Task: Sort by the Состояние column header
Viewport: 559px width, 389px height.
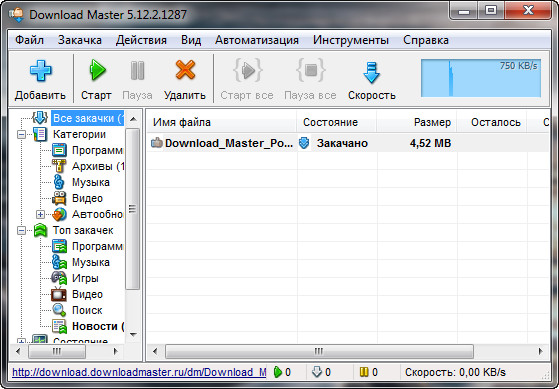Action: (337, 122)
